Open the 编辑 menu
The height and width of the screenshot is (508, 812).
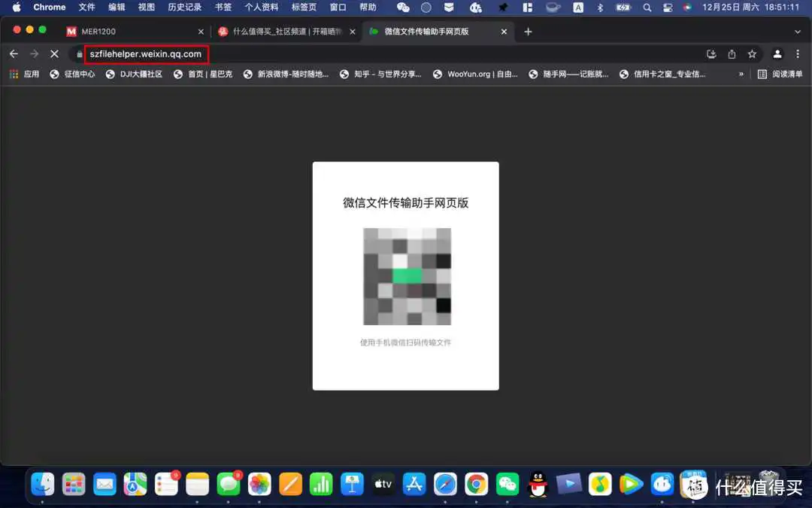(117, 8)
